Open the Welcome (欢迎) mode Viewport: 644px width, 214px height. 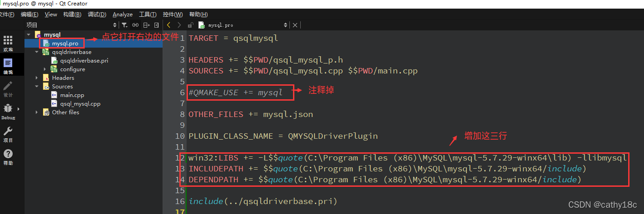[8, 43]
